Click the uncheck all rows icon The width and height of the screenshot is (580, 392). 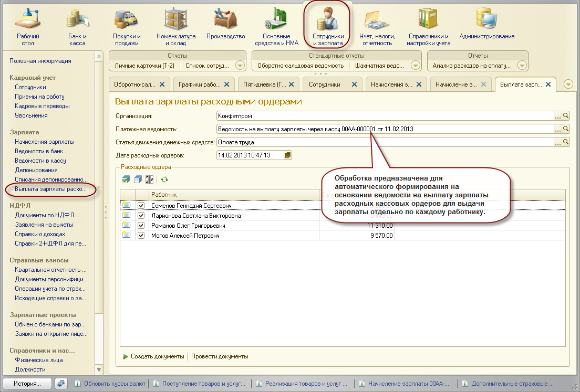click(138, 179)
